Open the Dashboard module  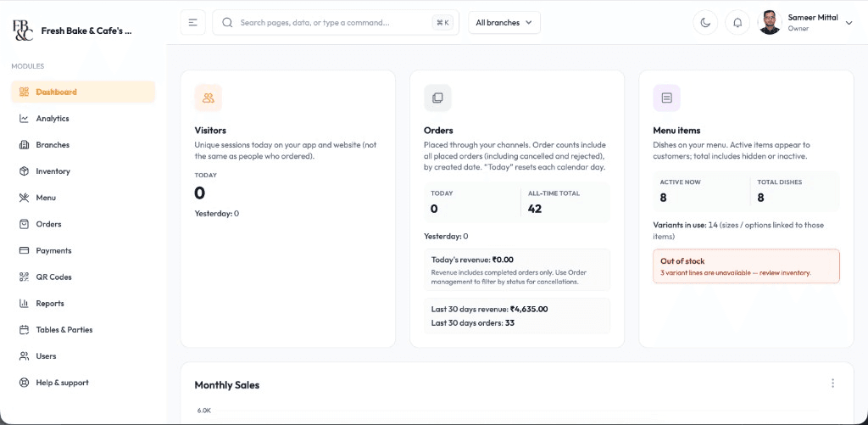[x=83, y=92]
